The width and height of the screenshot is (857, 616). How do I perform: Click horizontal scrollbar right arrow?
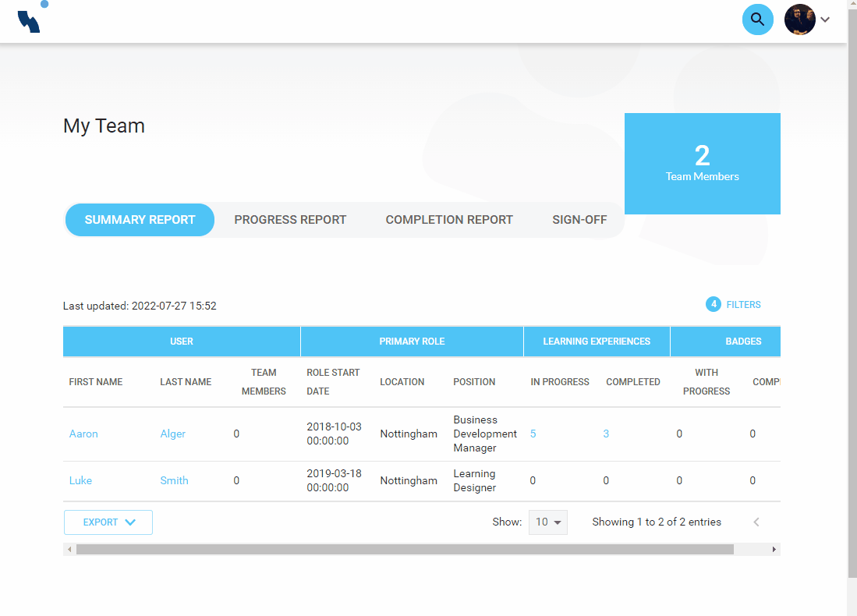click(x=774, y=550)
